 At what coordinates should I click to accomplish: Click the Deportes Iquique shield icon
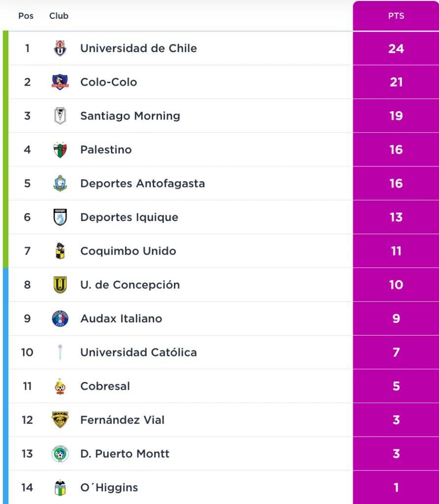coord(60,217)
